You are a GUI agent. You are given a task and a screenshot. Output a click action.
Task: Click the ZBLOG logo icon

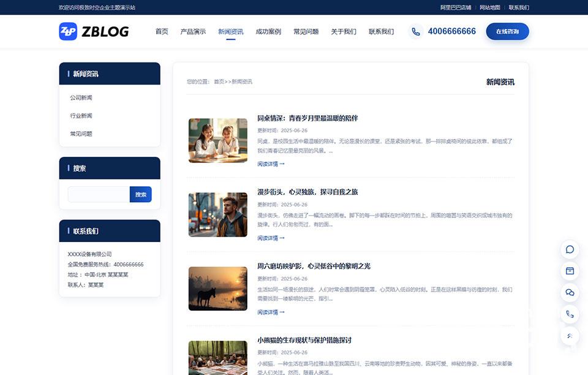[68, 31]
